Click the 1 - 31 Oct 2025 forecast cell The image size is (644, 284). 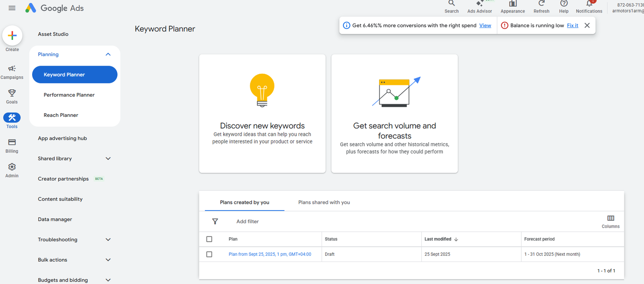[x=552, y=255]
